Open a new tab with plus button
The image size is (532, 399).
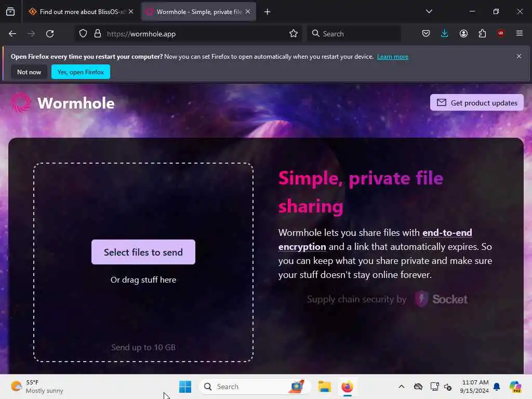pos(268,12)
